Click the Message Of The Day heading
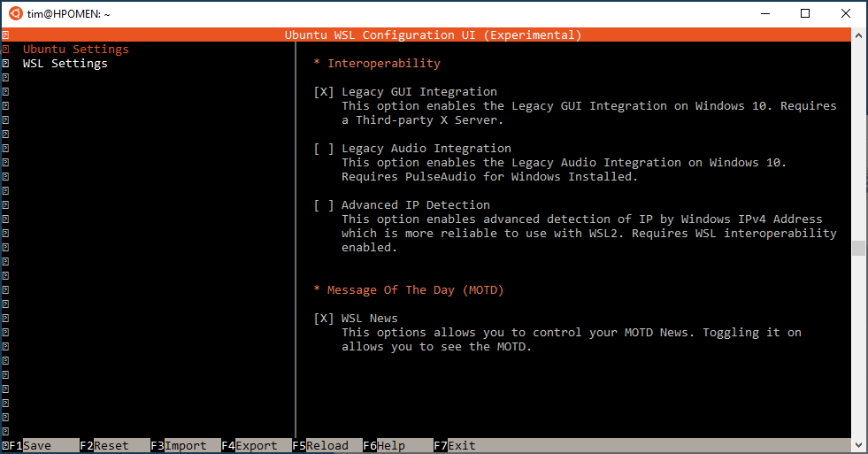This screenshot has height=454, width=868. click(x=409, y=290)
